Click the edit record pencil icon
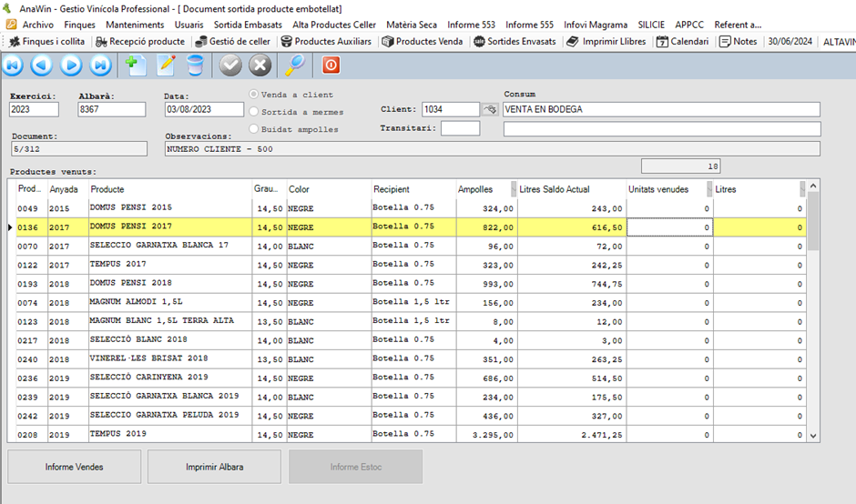The height and width of the screenshot is (504, 856). tap(166, 66)
